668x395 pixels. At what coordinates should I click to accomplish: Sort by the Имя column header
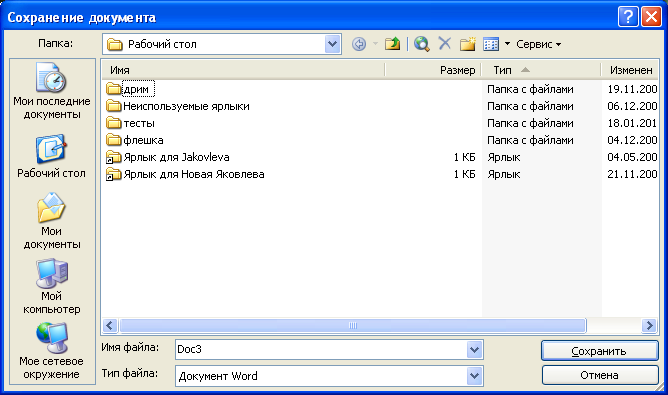pyautogui.click(x=243, y=70)
